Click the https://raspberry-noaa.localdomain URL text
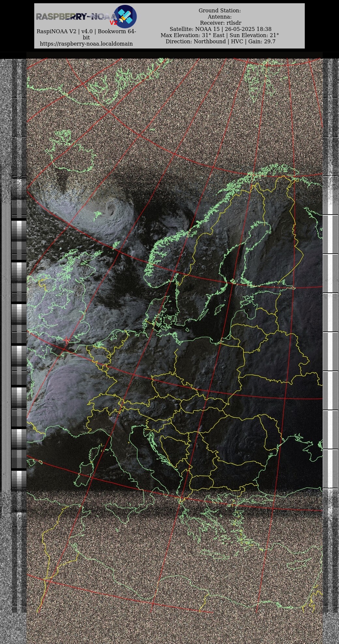This screenshot has width=339, height=644. (x=86, y=44)
